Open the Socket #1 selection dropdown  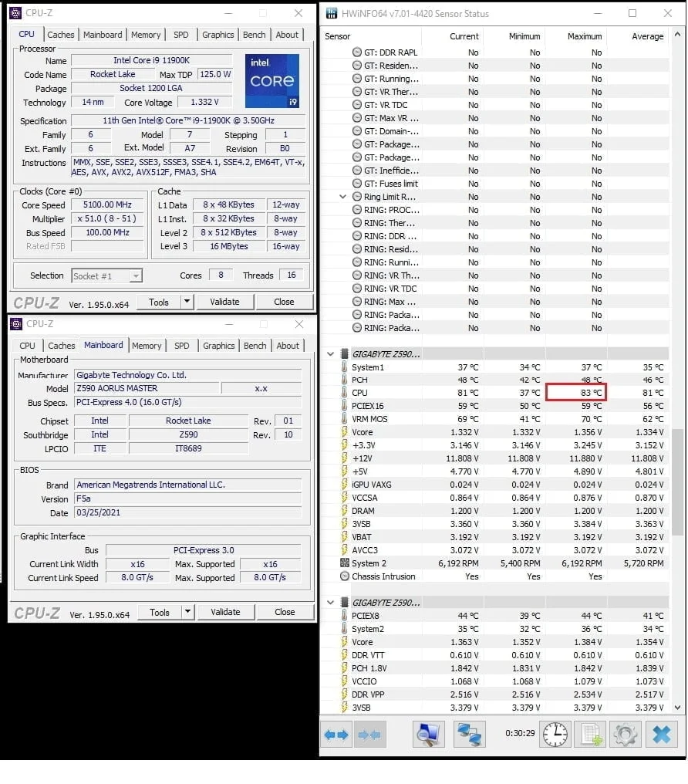(x=136, y=275)
